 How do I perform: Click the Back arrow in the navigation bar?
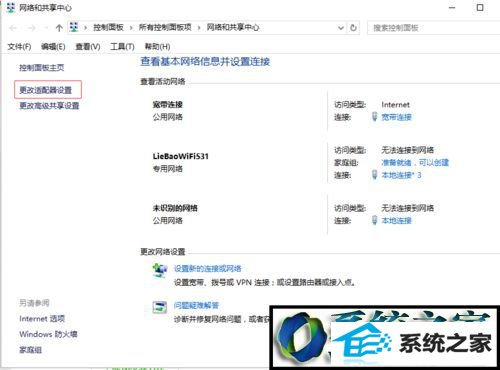[13, 28]
